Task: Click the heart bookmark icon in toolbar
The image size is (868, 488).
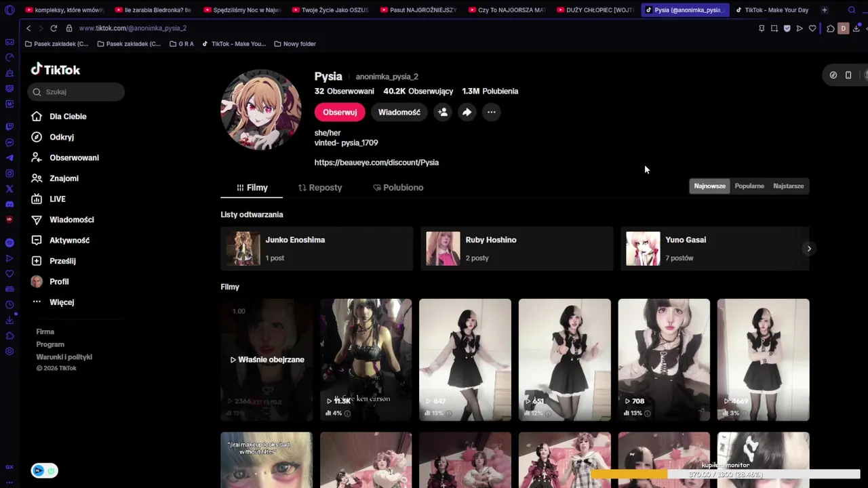Action: pos(812,28)
